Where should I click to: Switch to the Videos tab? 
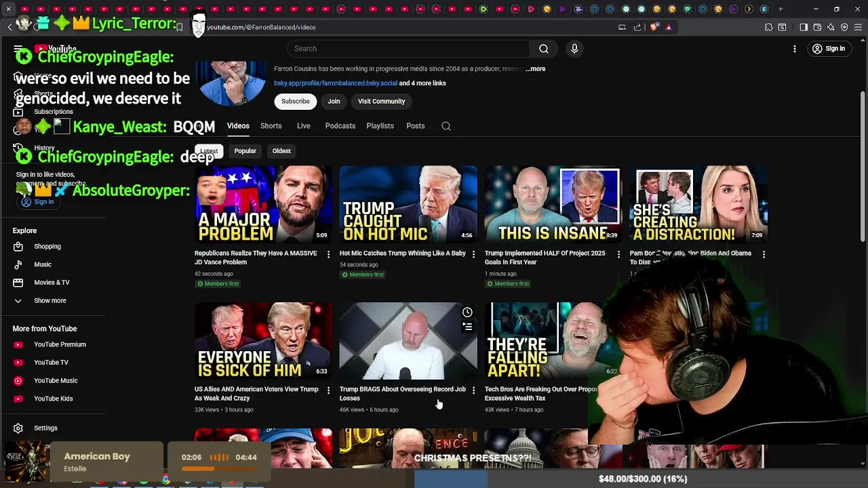point(238,126)
